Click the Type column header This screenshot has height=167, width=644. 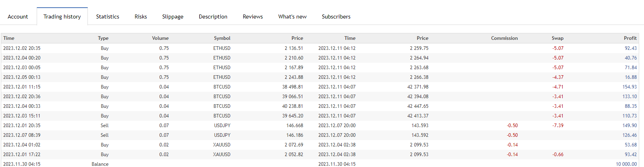tap(103, 38)
